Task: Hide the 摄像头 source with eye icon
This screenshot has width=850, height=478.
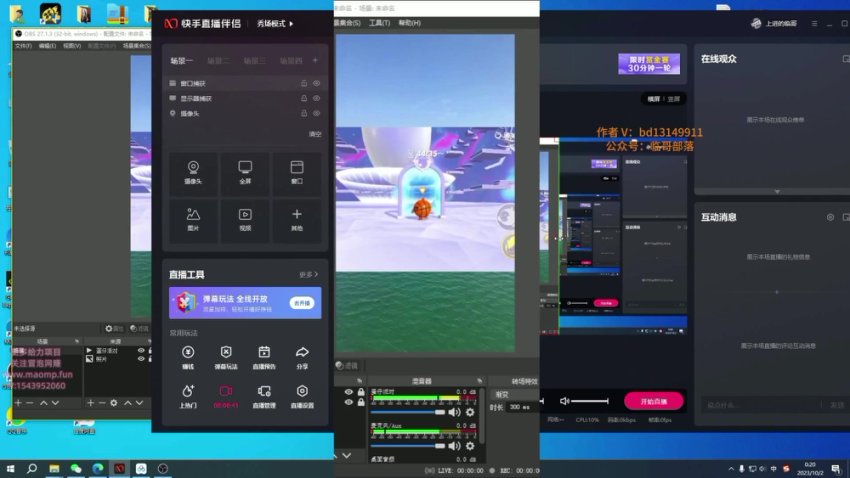Action: pos(317,114)
